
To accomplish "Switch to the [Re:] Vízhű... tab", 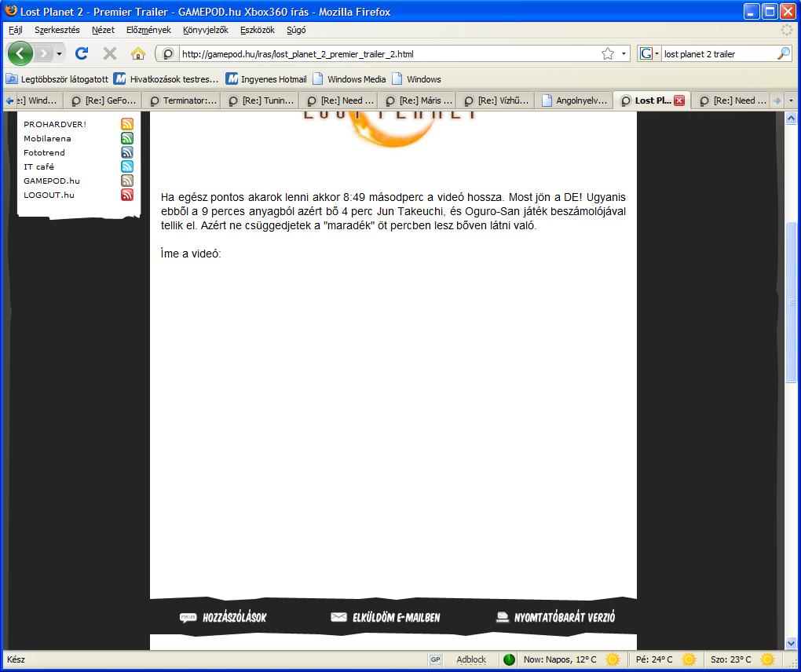I will (x=496, y=100).
